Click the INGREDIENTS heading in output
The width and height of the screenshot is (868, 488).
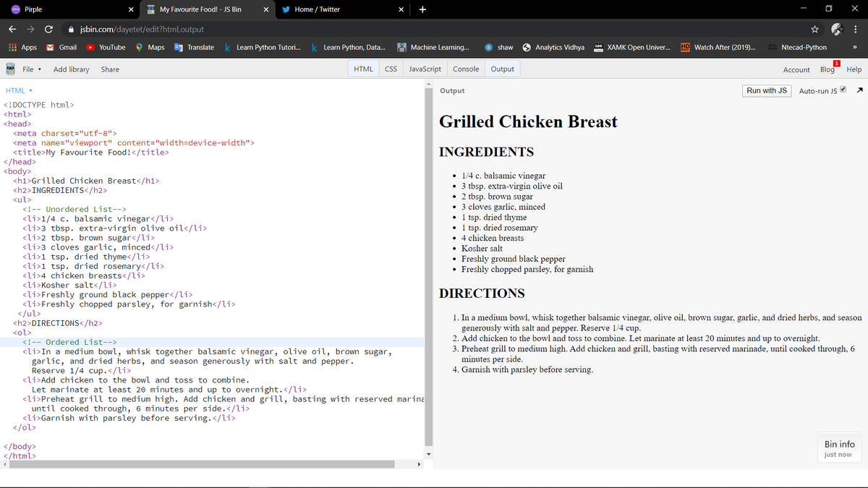487,152
